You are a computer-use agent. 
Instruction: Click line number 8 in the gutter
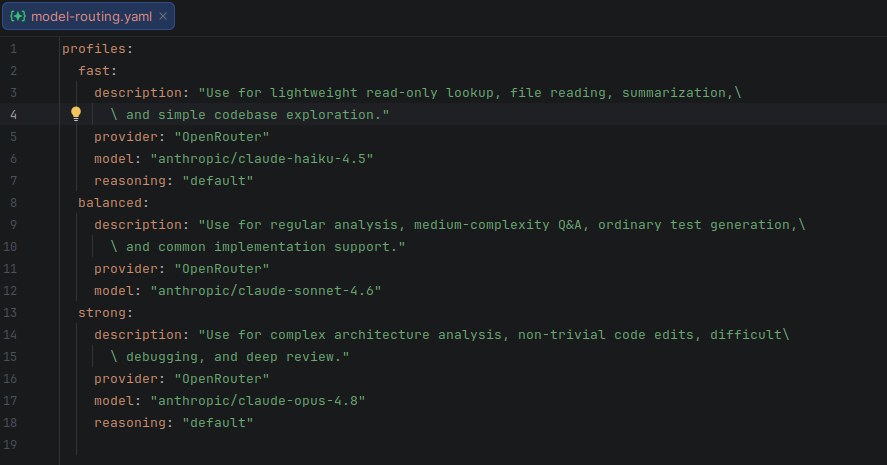[14, 203]
